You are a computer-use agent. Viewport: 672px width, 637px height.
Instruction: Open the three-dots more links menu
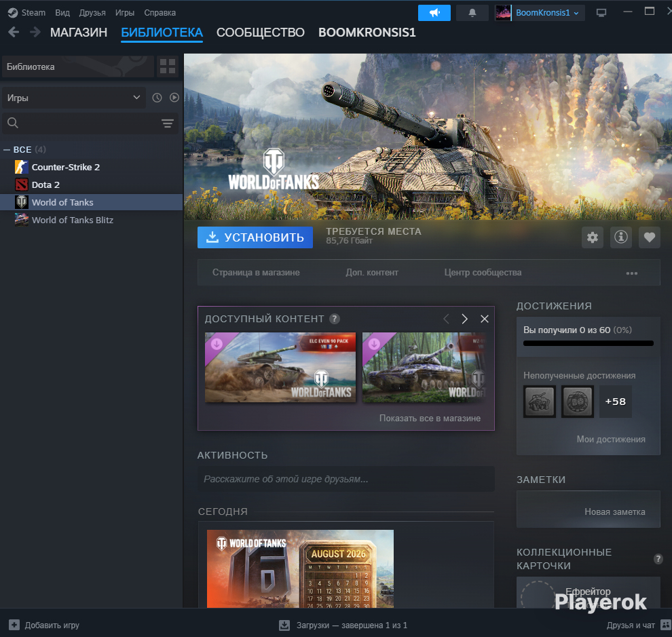pyautogui.click(x=632, y=273)
